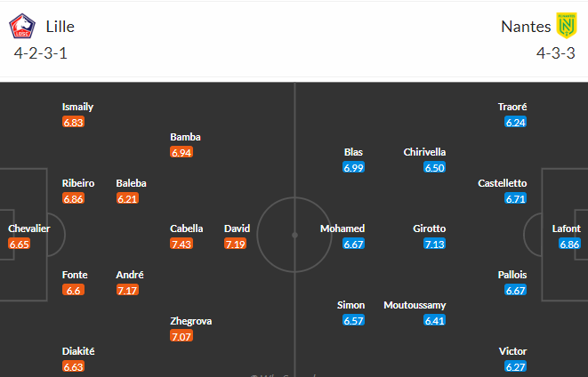The width and height of the screenshot is (588, 377).
Task: Click Baleba's 6.21 rating badge
Action: tap(128, 198)
